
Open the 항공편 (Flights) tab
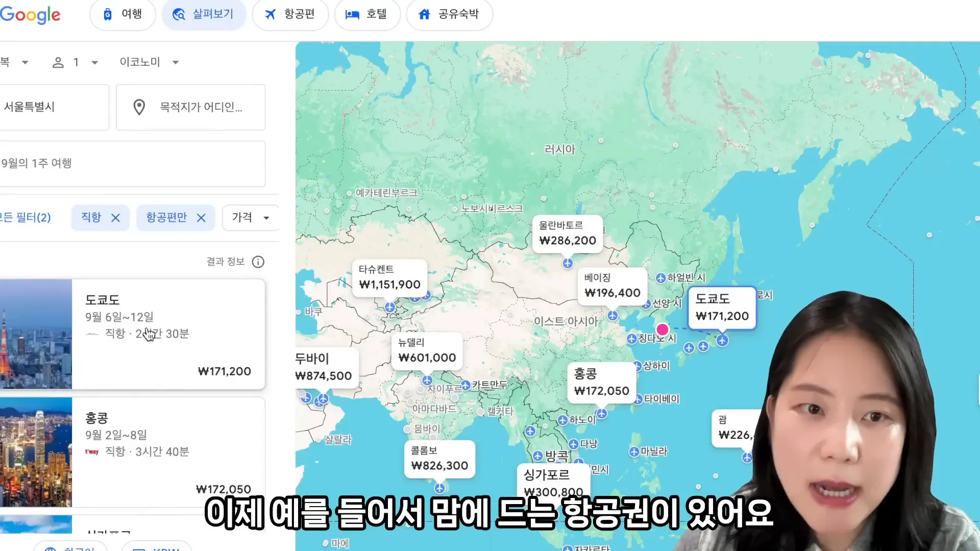tap(290, 14)
